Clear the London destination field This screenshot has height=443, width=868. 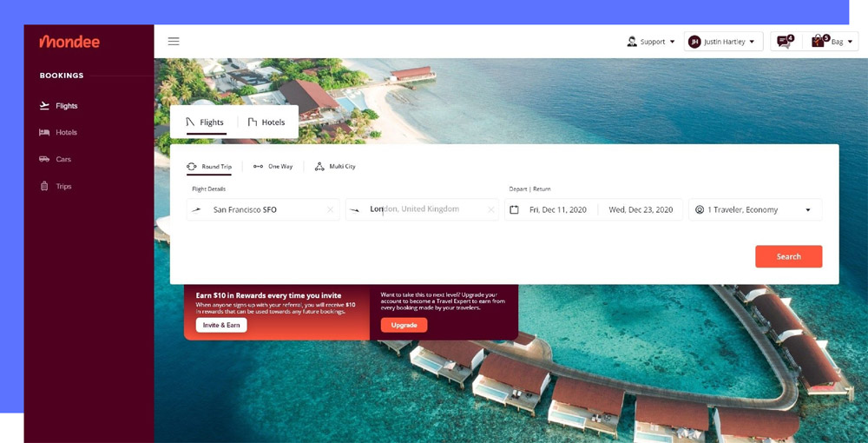490,210
